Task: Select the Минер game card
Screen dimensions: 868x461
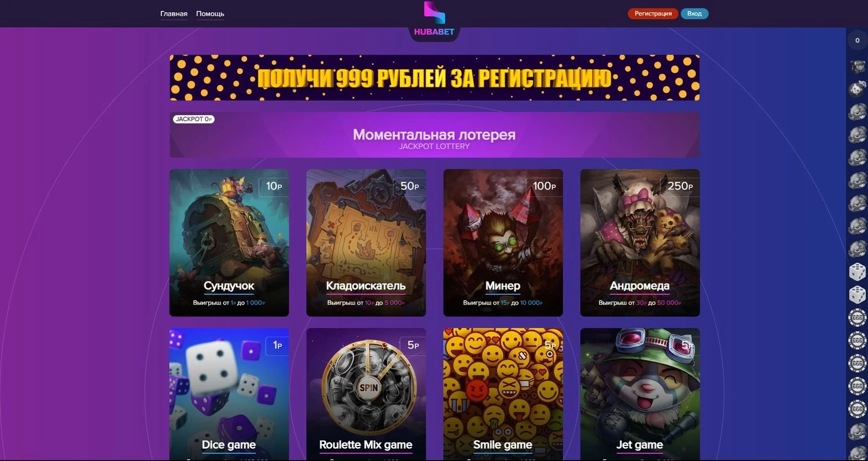Action: (503, 243)
